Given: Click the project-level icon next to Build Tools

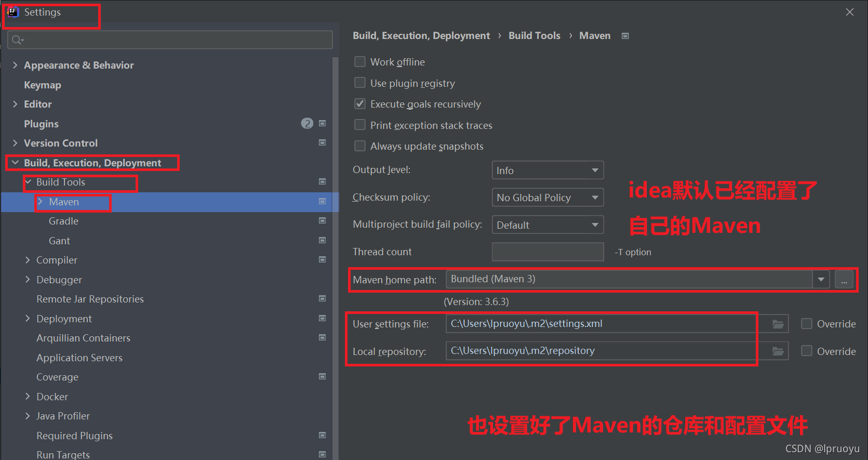Looking at the screenshot, I should 322,181.
